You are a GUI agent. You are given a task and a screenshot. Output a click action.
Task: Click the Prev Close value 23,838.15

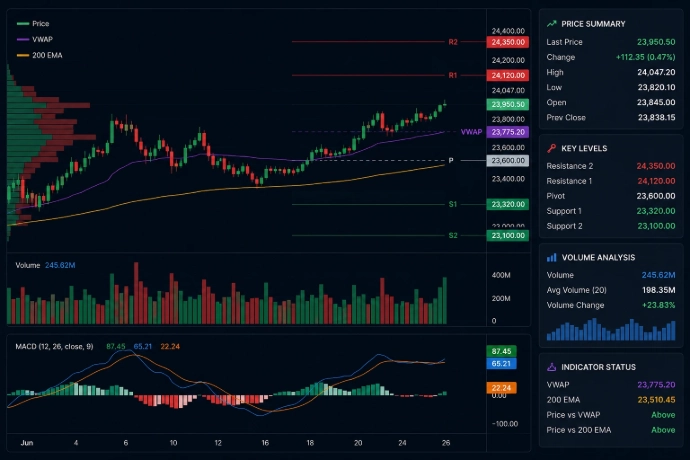coord(656,118)
